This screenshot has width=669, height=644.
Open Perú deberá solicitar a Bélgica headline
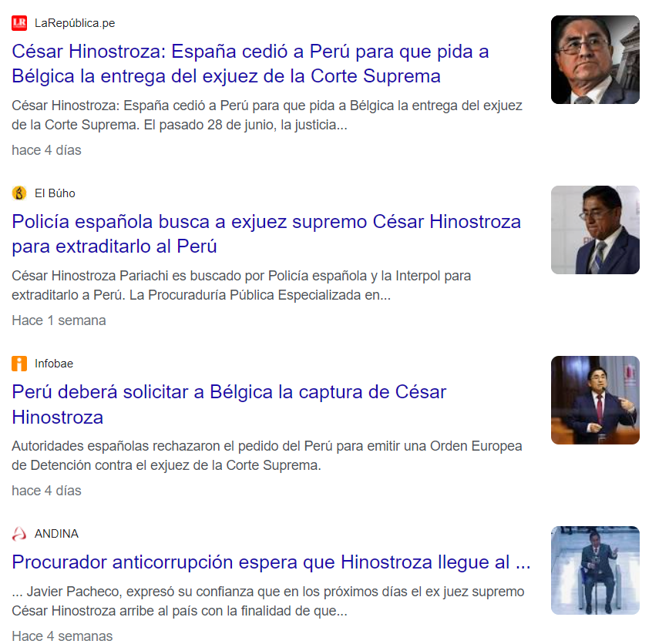[229, 404]
